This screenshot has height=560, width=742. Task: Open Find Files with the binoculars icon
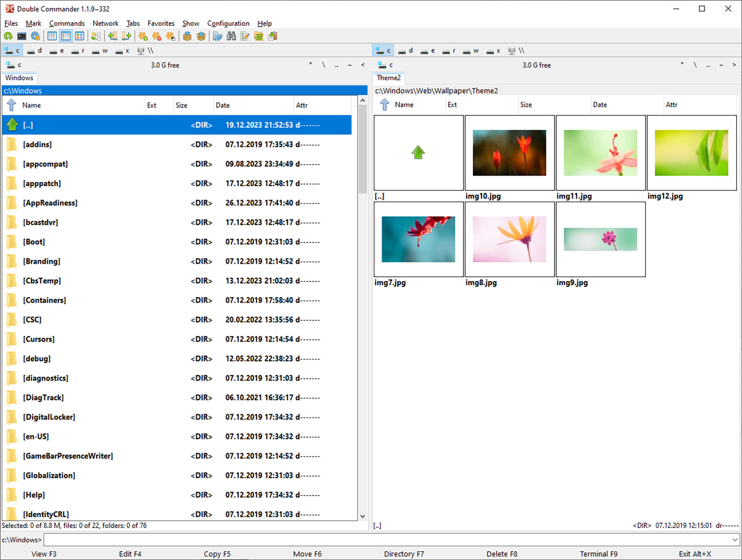coord(231,36)
